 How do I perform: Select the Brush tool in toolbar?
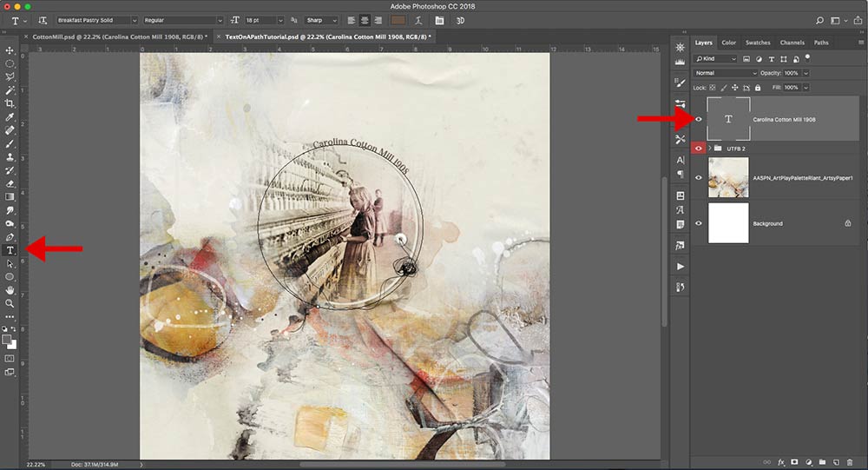click(x=10, y=143)
